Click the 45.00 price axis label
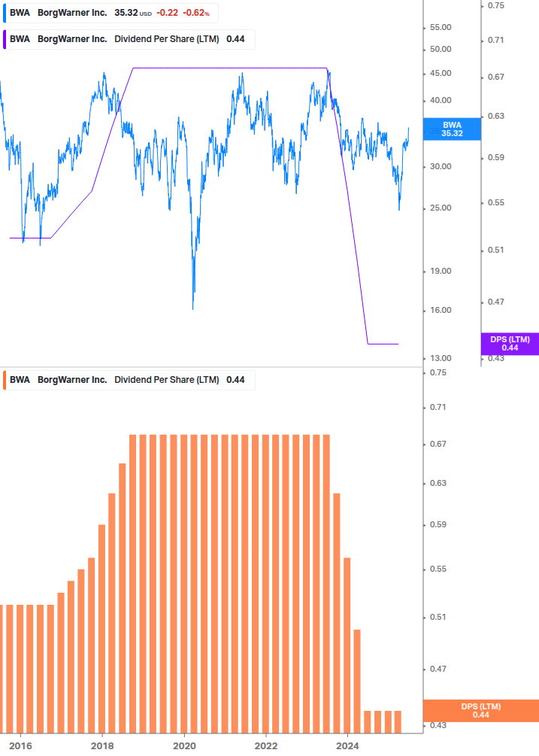Image resolution: width=539 pixels, height=756 pixels. pos(441,73)
